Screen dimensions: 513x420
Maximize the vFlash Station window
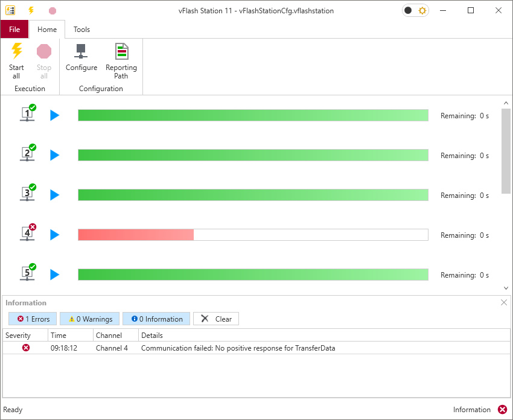[471, 10]
